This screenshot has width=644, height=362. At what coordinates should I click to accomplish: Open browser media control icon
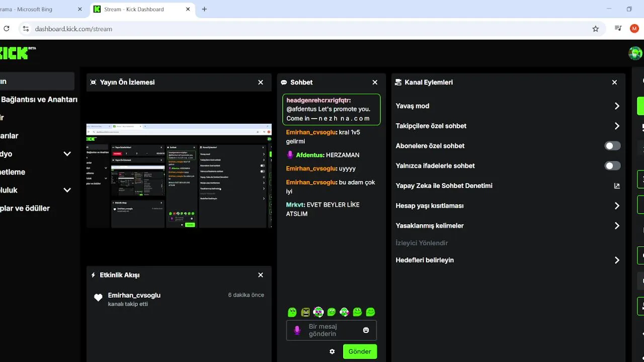[x=618, y=29]
